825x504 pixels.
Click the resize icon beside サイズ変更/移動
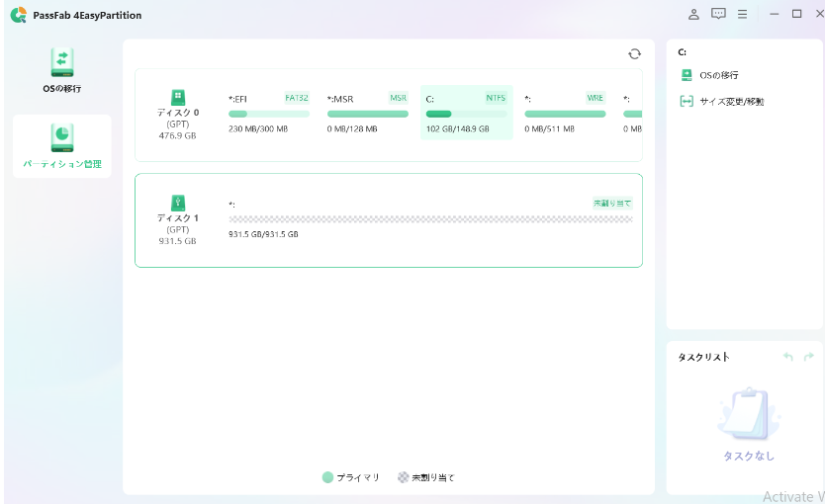[687, 101]
